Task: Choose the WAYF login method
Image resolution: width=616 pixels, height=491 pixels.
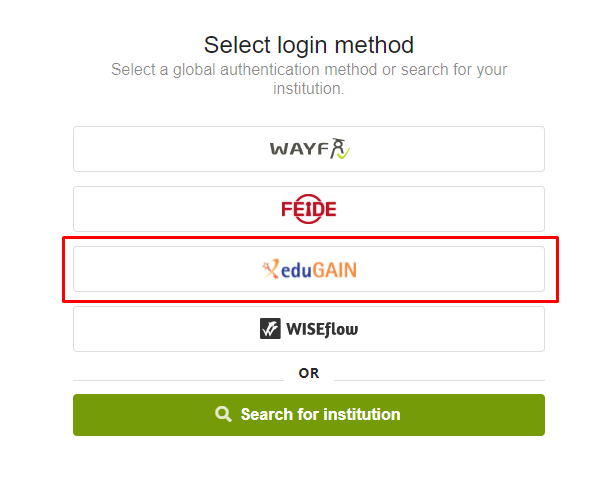Action: (x=309, y=149)
